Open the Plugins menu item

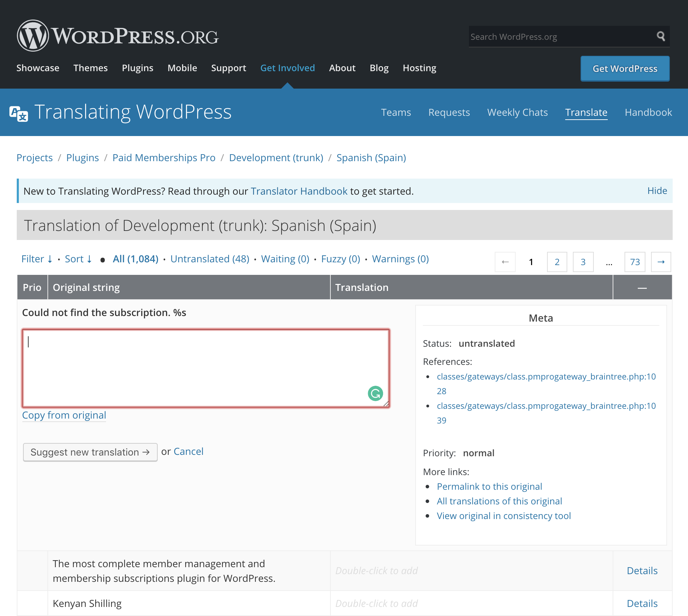pos(137,68)
